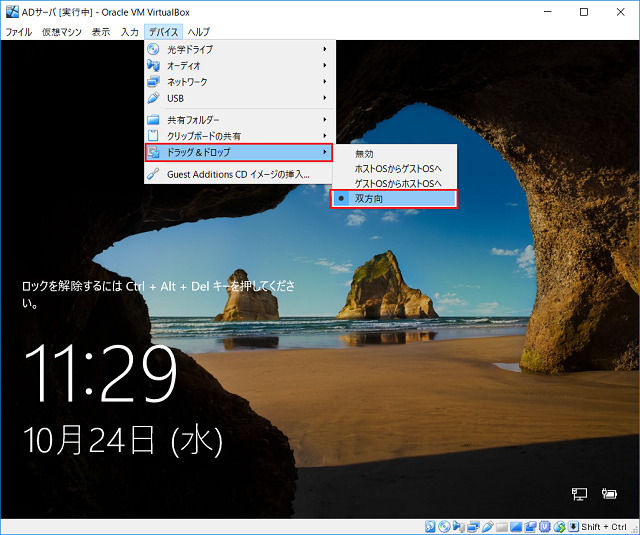Open the ヘルプ menu
This screenshot has height=535, width=640.
pyautogui.click(x=199, y=32)
